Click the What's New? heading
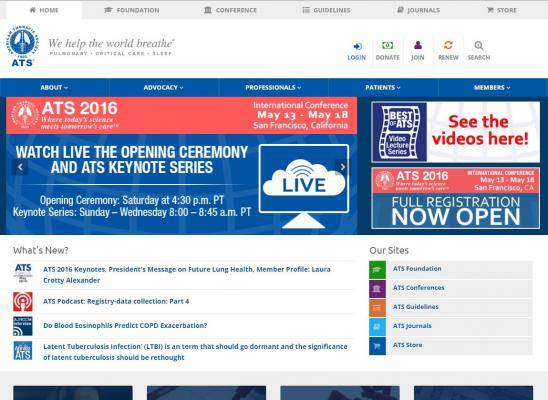Viewport: 548px width, 400px height. [41, 250]
